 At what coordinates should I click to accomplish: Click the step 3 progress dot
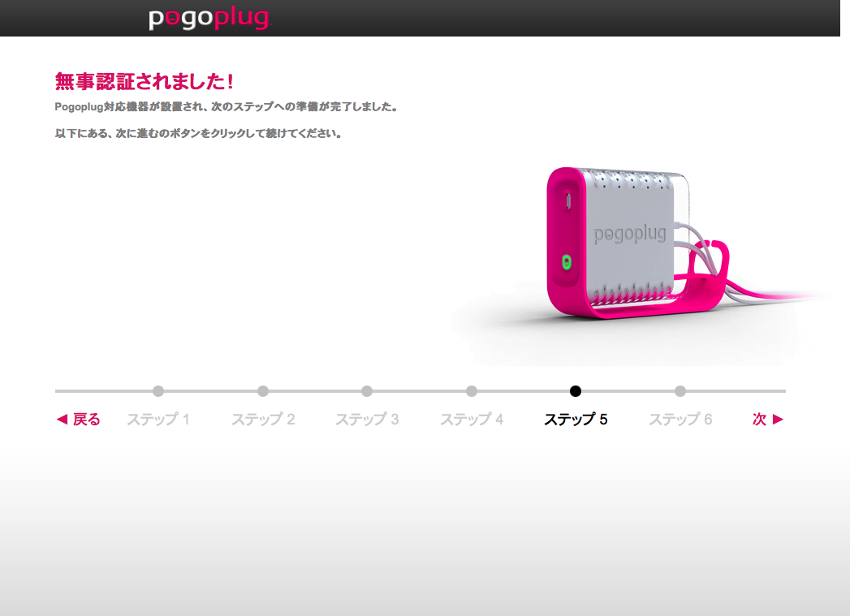[x=367, y=391]
